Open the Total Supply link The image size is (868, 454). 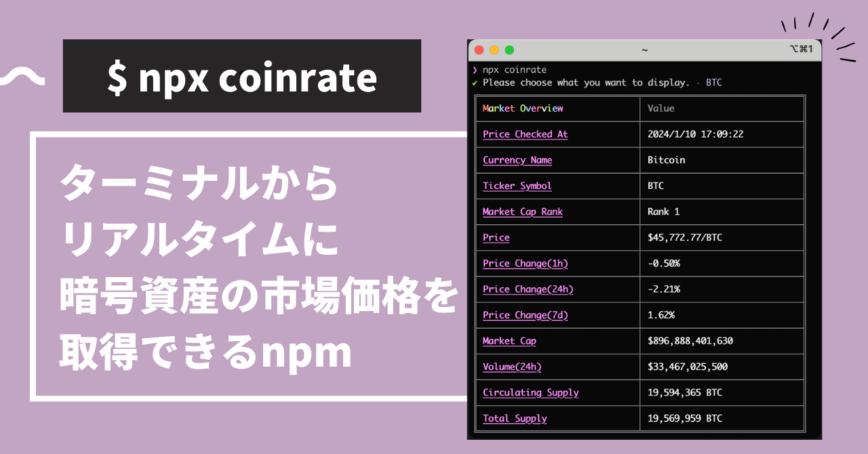click(515, 418)
